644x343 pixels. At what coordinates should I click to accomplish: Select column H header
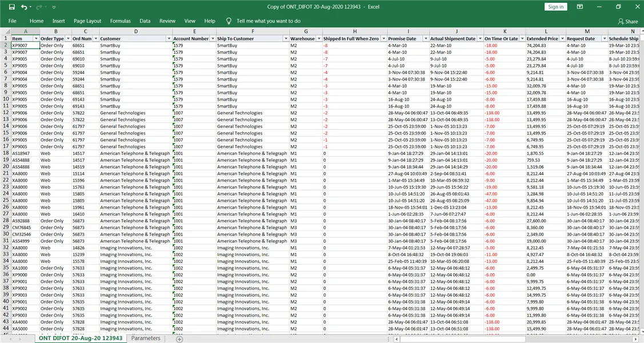pos(354,31)
